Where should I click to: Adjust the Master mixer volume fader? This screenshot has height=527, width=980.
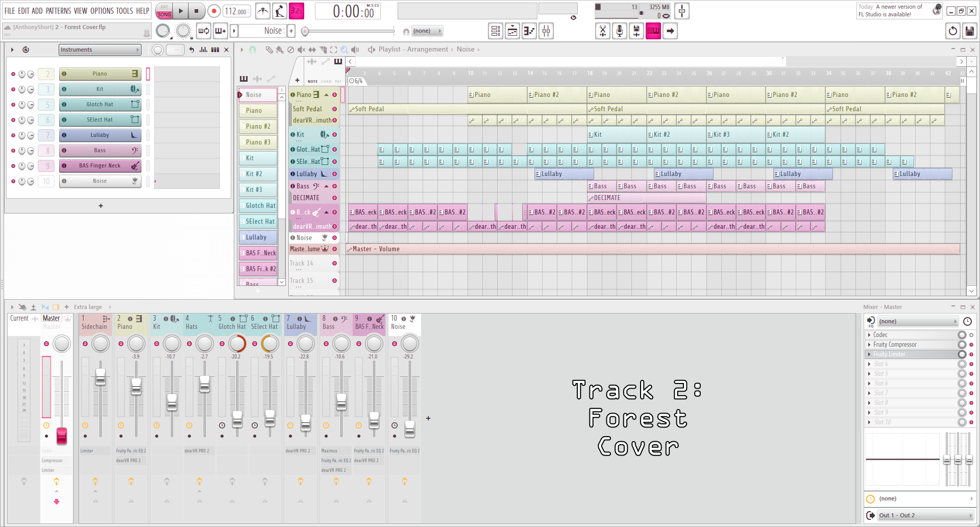coord(62,435)
